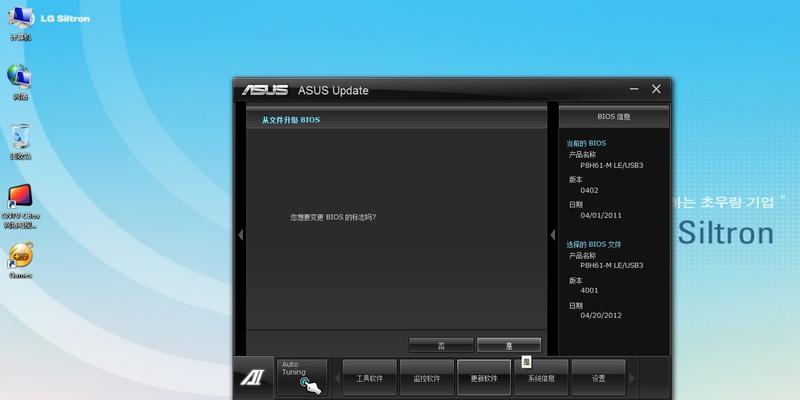Collapse the BIOS 信息 panel arrow

[x=553, y=235]
